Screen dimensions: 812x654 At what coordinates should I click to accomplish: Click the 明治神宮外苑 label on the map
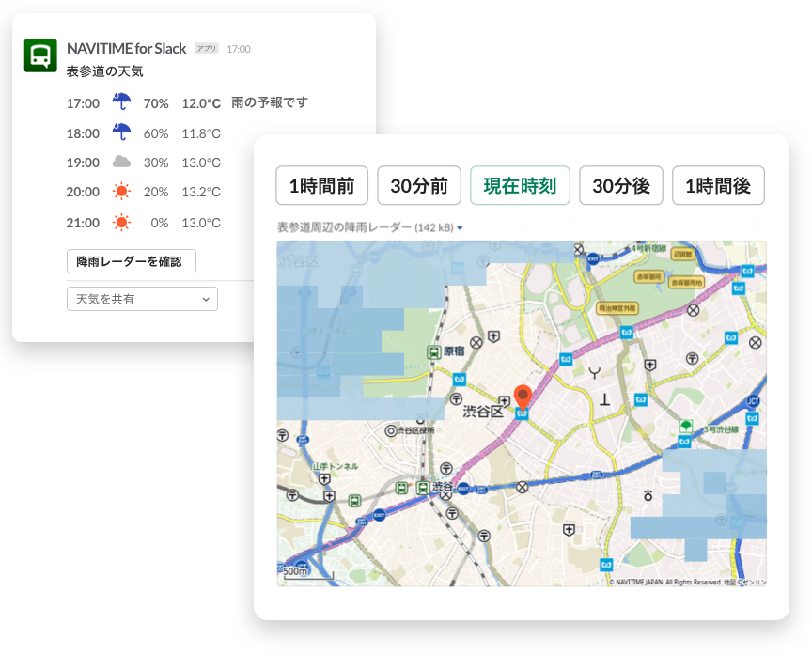(x=617, y=308)
